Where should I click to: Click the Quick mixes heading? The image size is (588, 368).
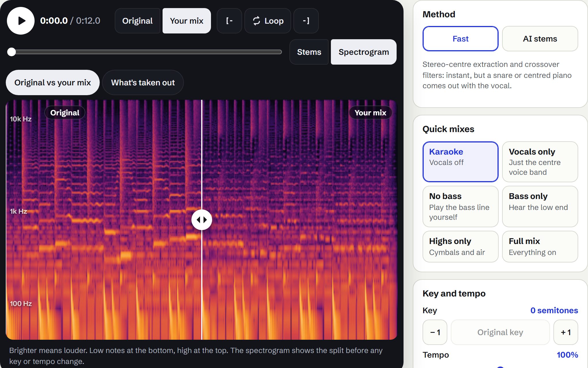(448, 129)
